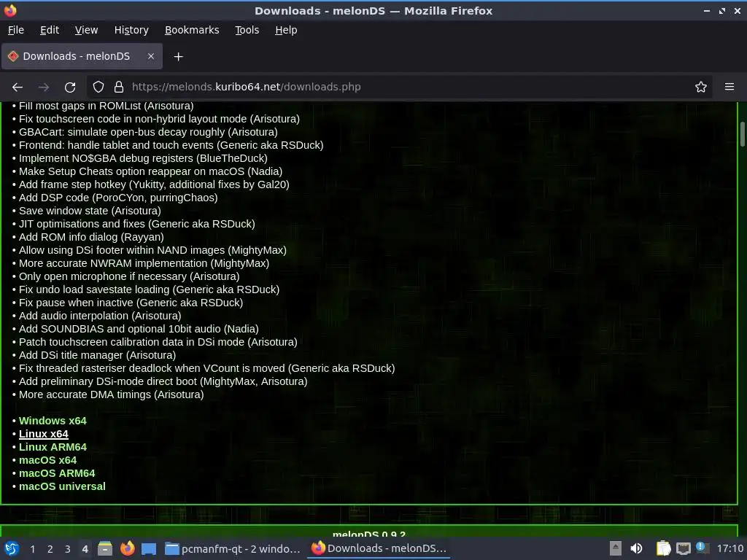Click 'JIT optimisations and fixes' line
Viewport: 747px width, 560px height.
pos(136,224)
